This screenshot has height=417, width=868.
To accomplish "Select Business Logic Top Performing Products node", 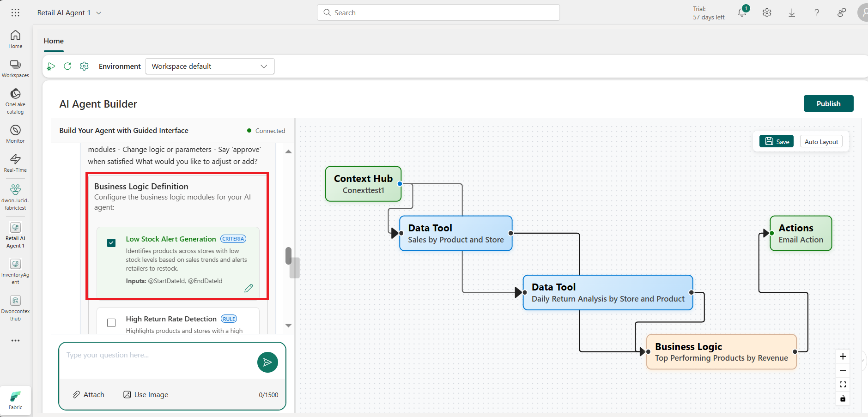I will tap(721, 352).
